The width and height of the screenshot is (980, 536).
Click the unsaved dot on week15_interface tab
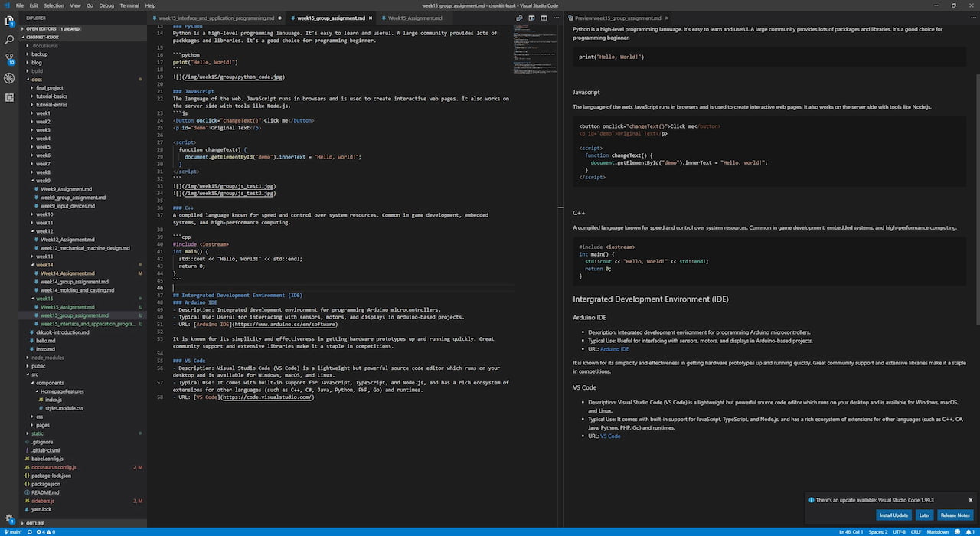tap(280, 17)
